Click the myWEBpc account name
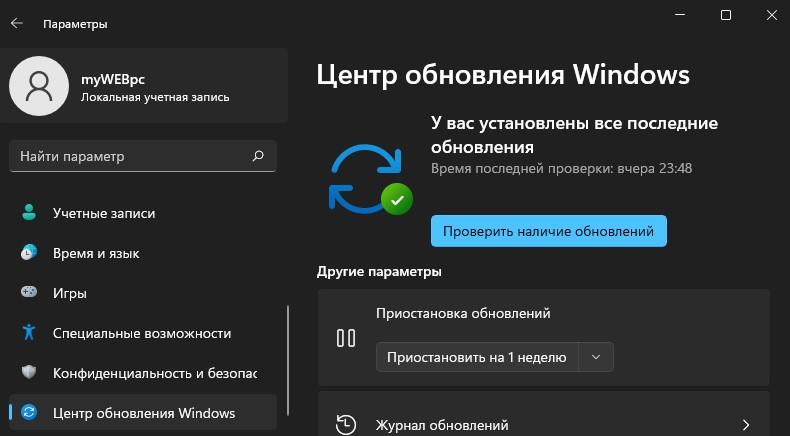The image size is (790, 436). 113,79
